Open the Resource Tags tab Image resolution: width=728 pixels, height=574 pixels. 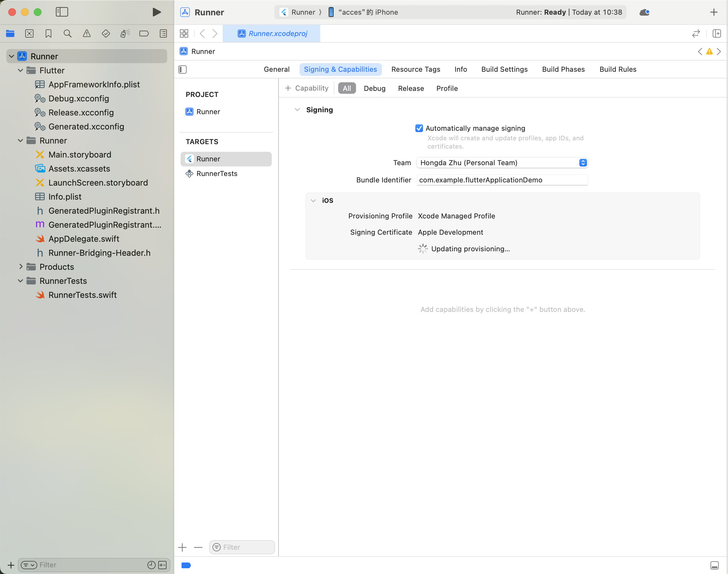[416, 70]
